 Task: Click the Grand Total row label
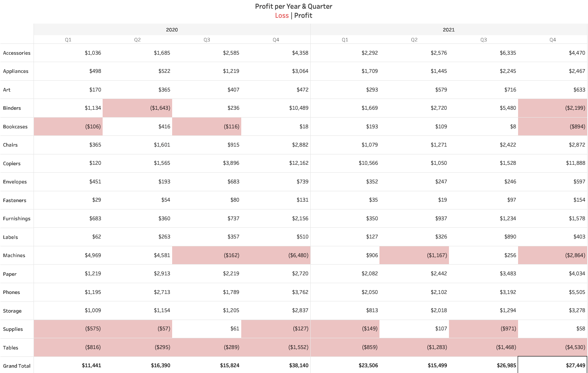click(17, 366)
